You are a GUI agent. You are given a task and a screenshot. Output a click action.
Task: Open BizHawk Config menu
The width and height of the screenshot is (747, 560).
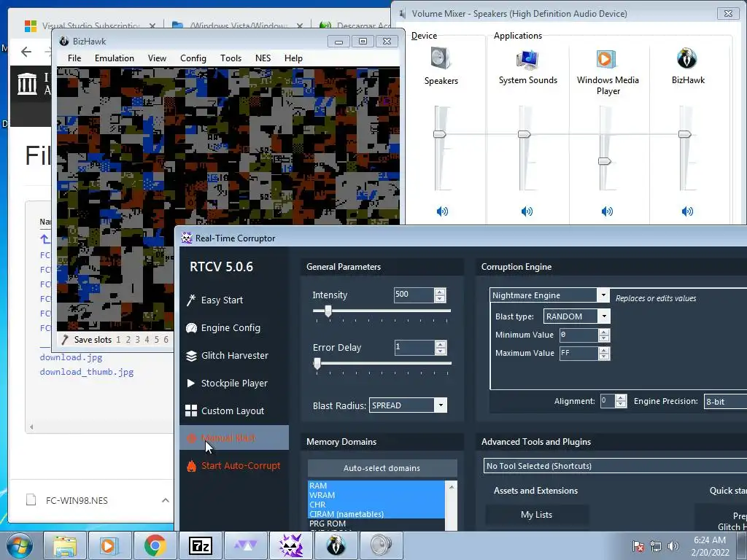193,58
